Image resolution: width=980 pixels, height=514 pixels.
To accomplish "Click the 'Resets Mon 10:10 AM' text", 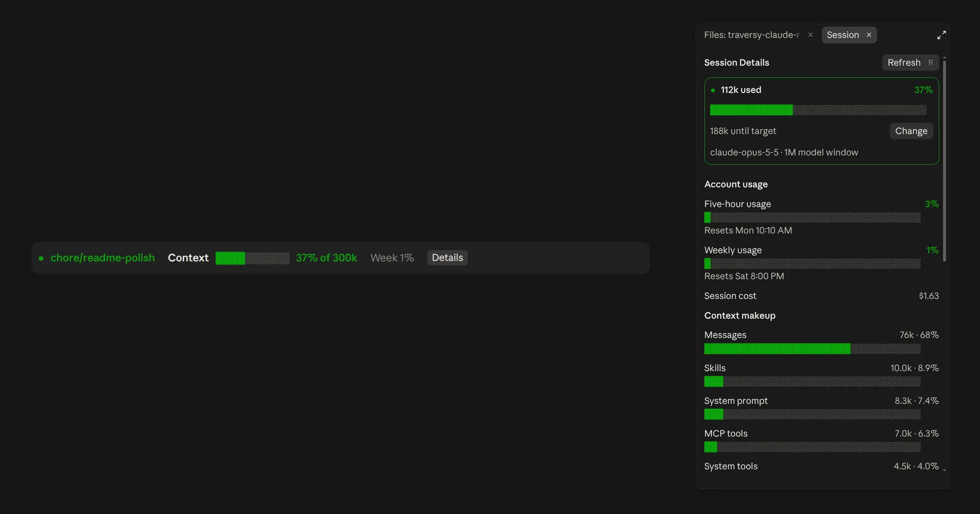I will (x=748, y=230).
